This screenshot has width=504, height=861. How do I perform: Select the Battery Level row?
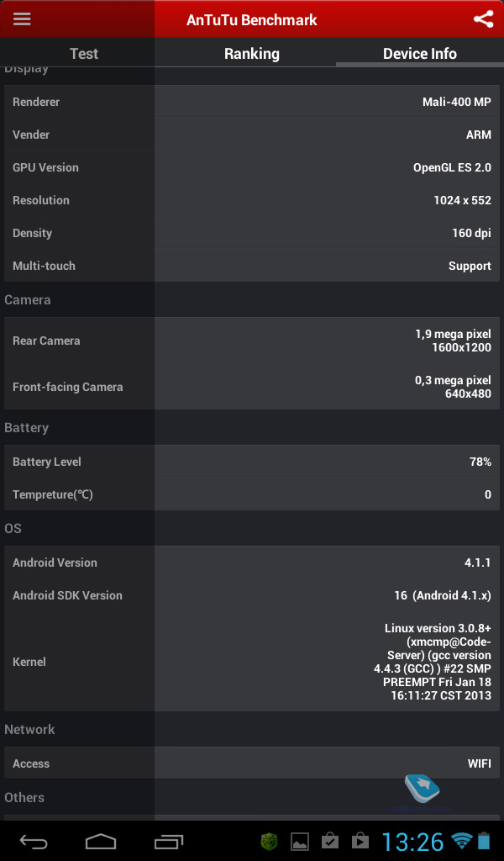point(252,462)
